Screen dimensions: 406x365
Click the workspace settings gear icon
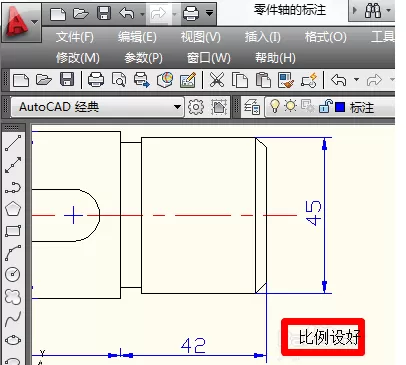[196, 107]
